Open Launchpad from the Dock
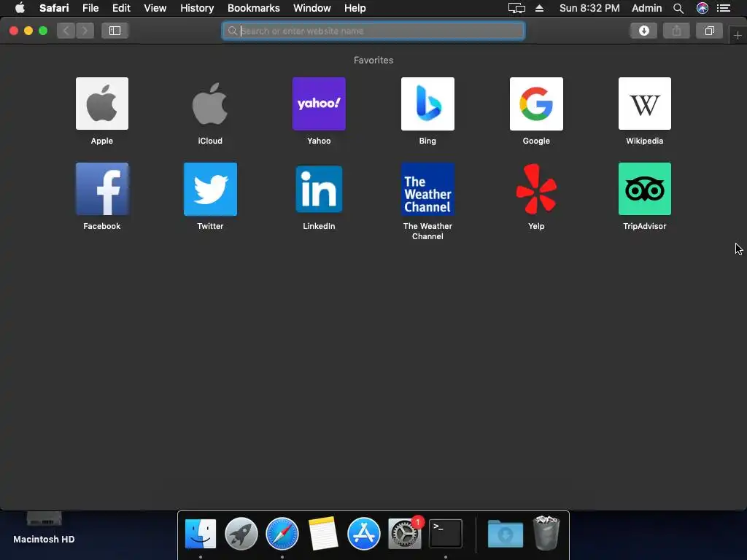Image resolution: width=747 pixels, height=560 pixels. (x=241, y=533)
